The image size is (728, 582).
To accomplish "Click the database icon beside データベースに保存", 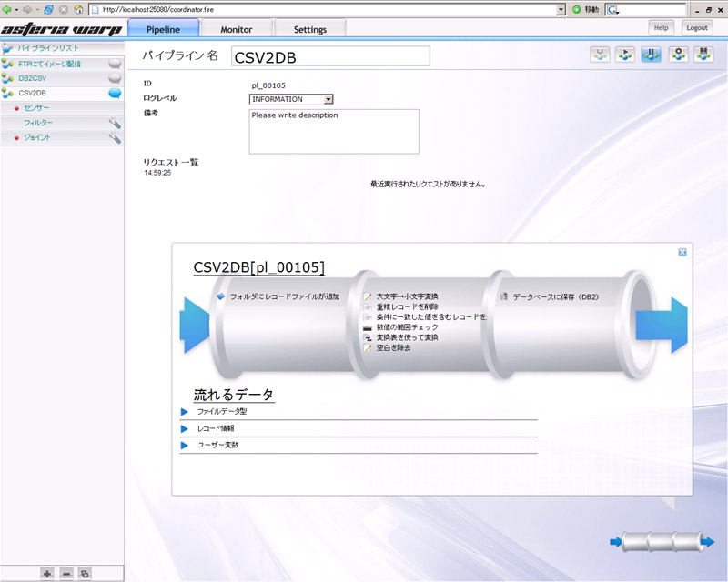I will [504, 296].
